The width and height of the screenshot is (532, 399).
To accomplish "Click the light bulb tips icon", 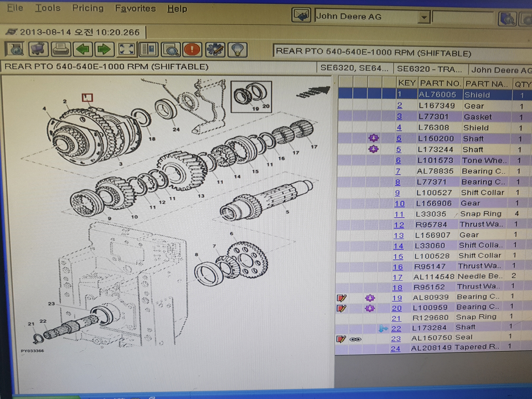I will click(x=237, y=50).
